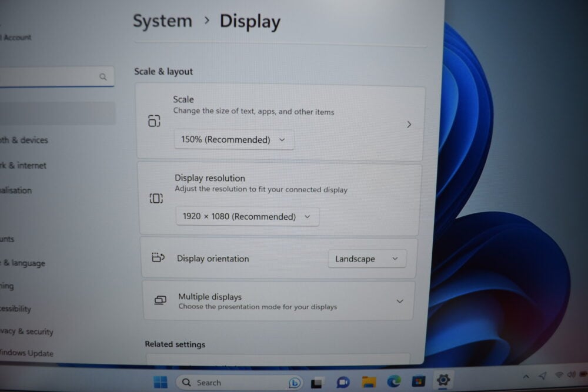Click "Change the size of text, apps, and other items"
This screenshot has width=588, height=392.
coord(253,111)
